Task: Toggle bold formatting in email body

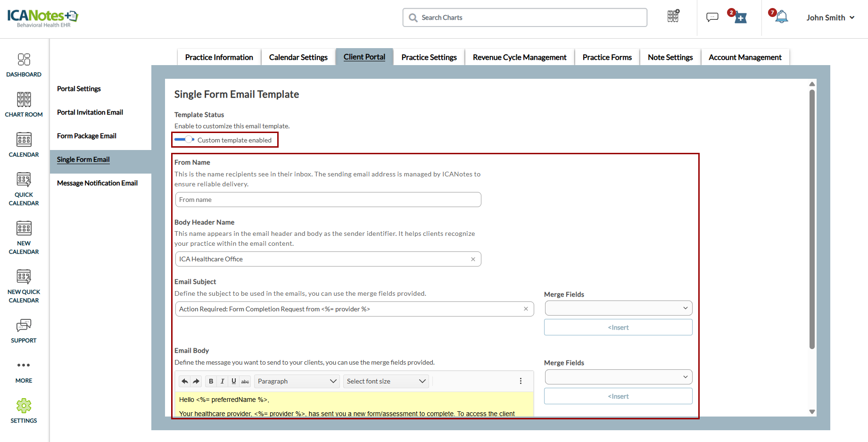Action: tap(211, 381)
